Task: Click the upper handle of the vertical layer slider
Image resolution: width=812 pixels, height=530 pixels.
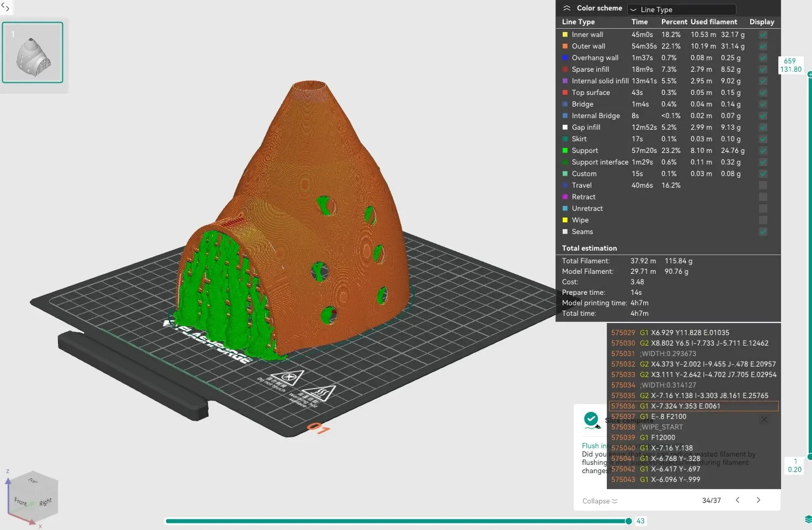Action: 810,74
